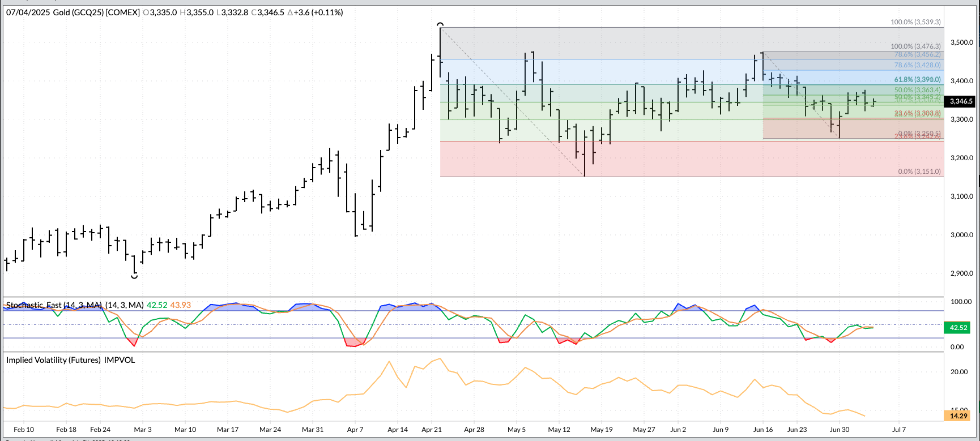The width and height of the screenshot is (980, 441).
Task: Click the Apr 21 date on time axis
Action: (432, 430)
